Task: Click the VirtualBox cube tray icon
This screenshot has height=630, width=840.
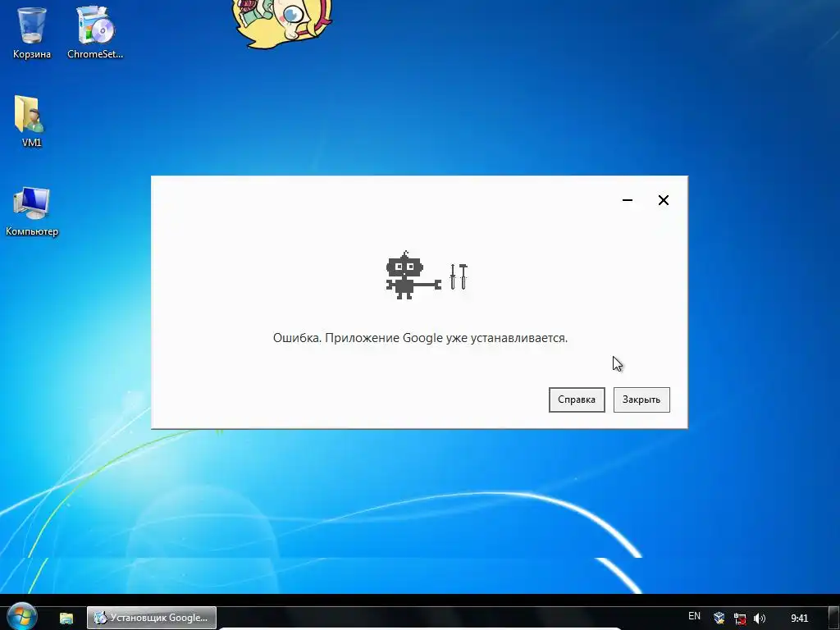Action: click(x=719, y=619)
